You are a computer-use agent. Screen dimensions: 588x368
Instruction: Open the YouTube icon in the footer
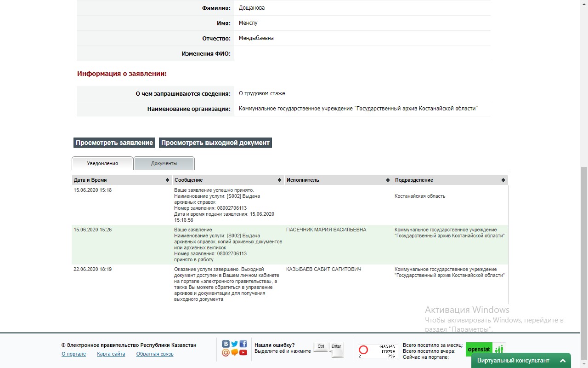pos(243,353)
